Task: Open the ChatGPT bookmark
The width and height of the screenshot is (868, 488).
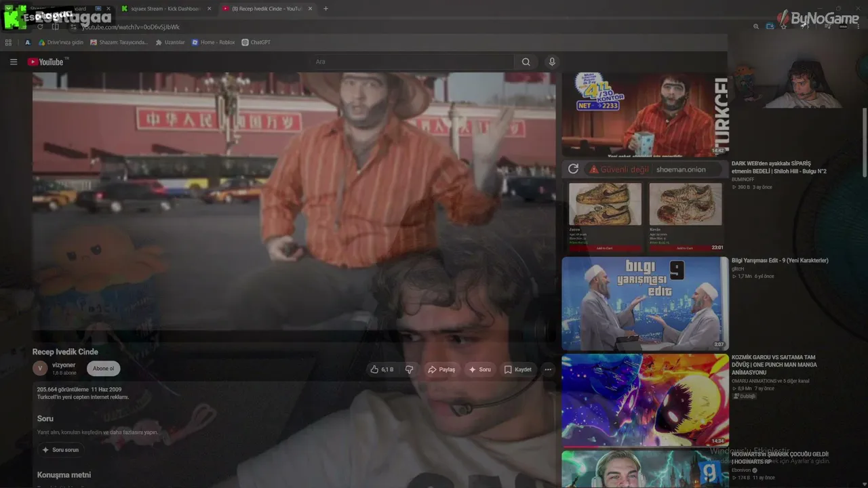Action: tap(256, 42)
